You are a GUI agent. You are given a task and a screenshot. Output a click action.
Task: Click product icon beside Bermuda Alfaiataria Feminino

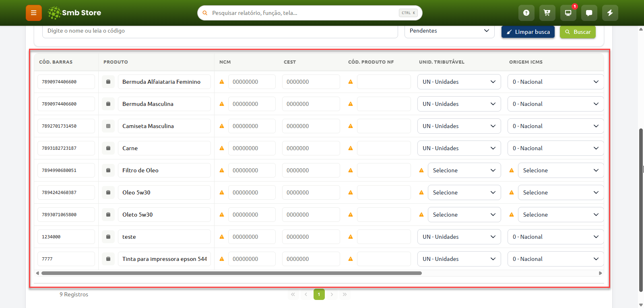(x=108, y=82)
